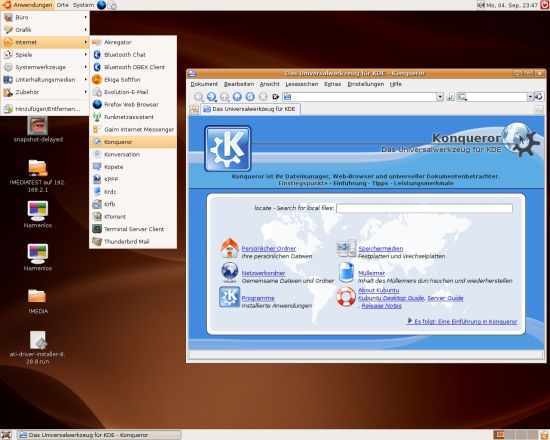Open the Mülleimer link

[x=371, y=273]
